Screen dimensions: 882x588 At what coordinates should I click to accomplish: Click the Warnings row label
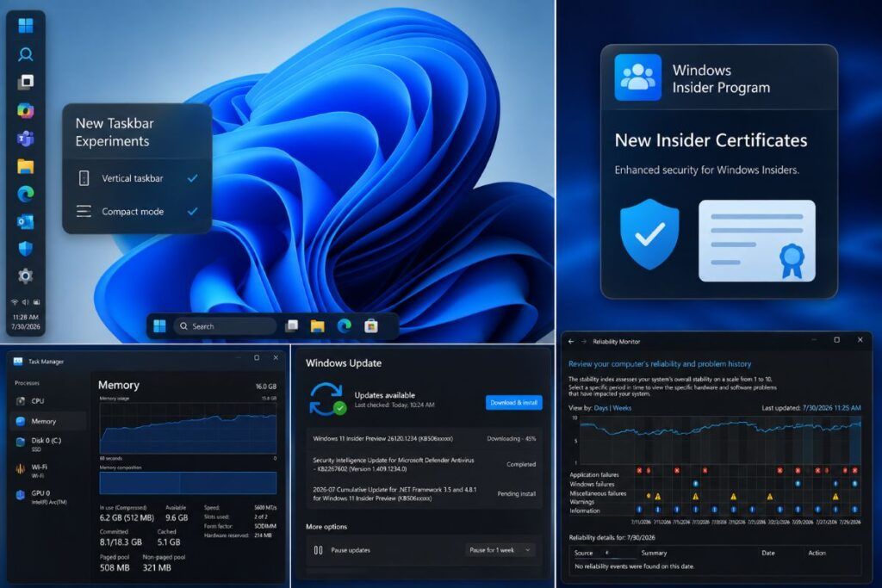[x=581, y=502]
